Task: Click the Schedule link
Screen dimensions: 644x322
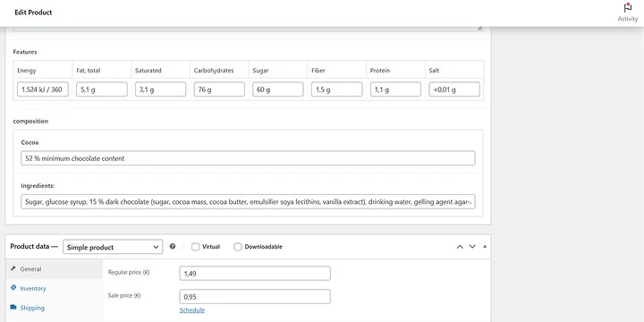Action: (x=191, y=310)
